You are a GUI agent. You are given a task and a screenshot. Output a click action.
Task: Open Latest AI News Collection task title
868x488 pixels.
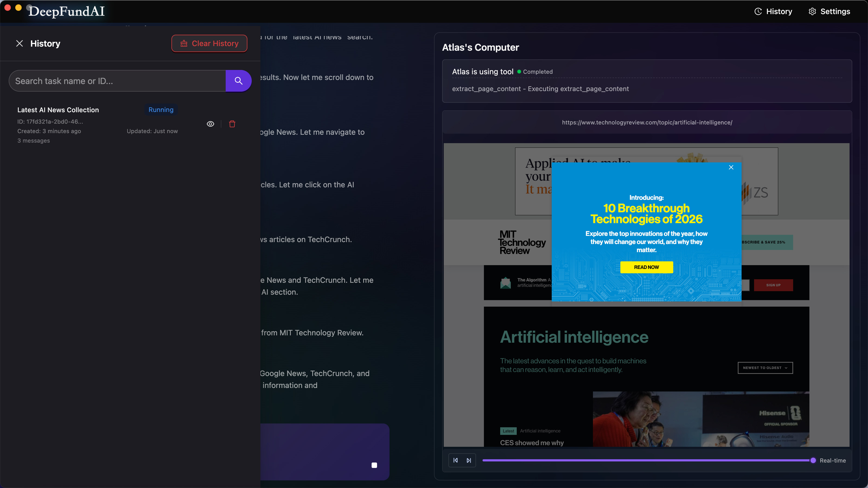[x=58, y=110]
